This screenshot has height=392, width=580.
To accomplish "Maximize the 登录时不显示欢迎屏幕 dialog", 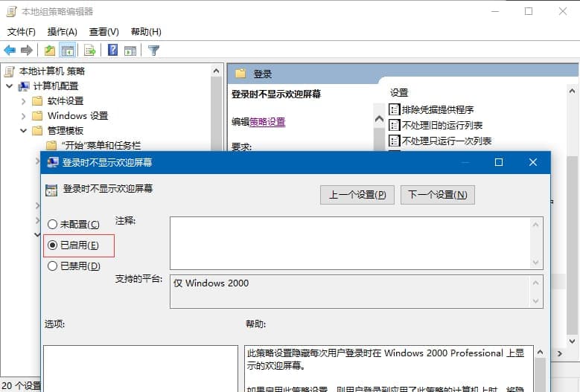I will (499, 162).
